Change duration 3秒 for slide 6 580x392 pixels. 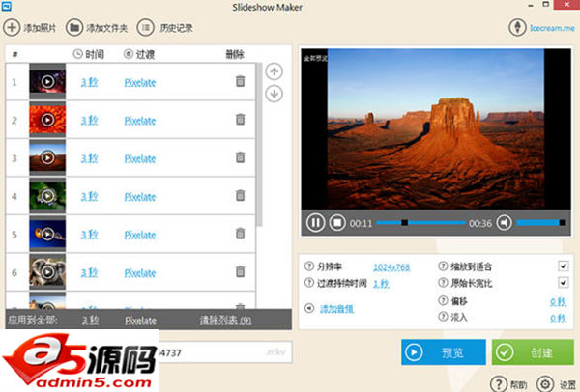click(90, 272)
